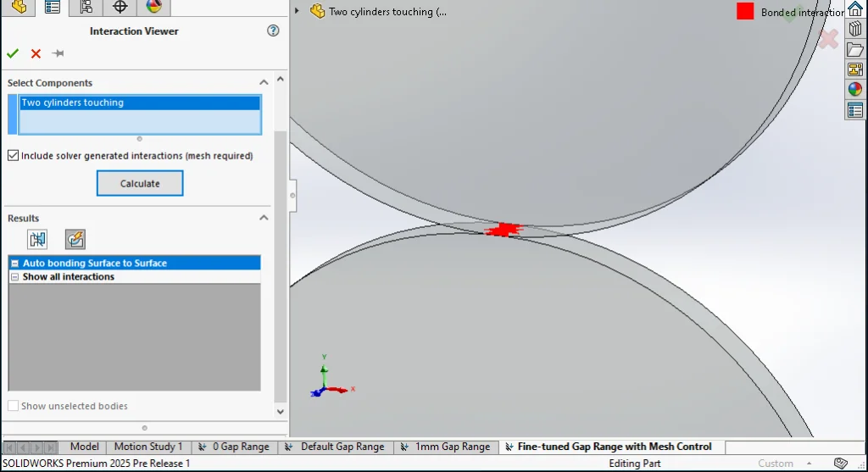Viewport: 868px width, 472px height.
Task: Open the 0 Gap Range study tab
Action: pyautogui.click(x=235, y=447)
